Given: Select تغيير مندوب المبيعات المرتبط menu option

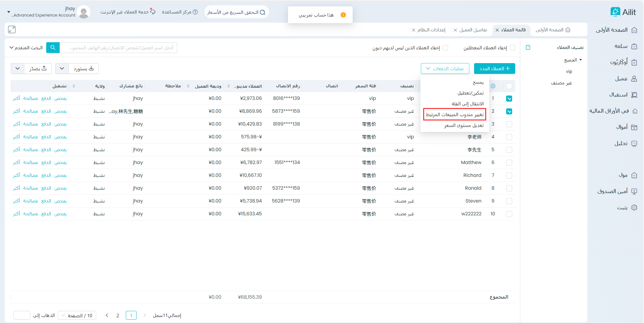Looking at the screenshot, I should [x=455, y=115].
